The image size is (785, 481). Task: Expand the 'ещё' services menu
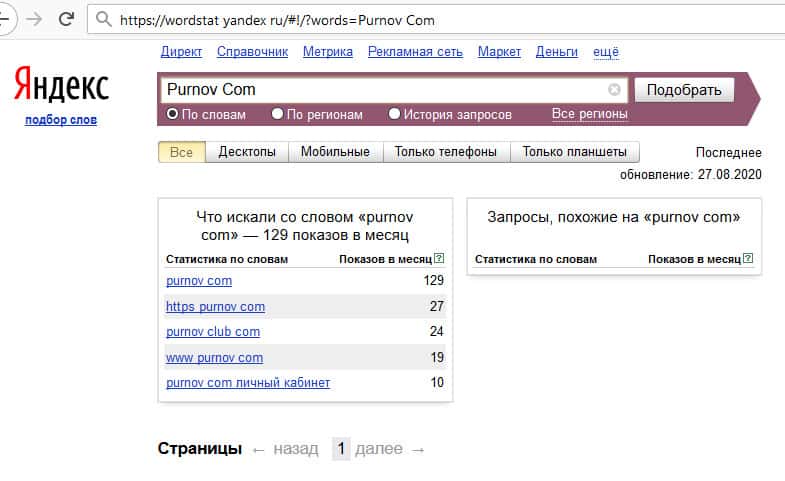pos(606,51)
